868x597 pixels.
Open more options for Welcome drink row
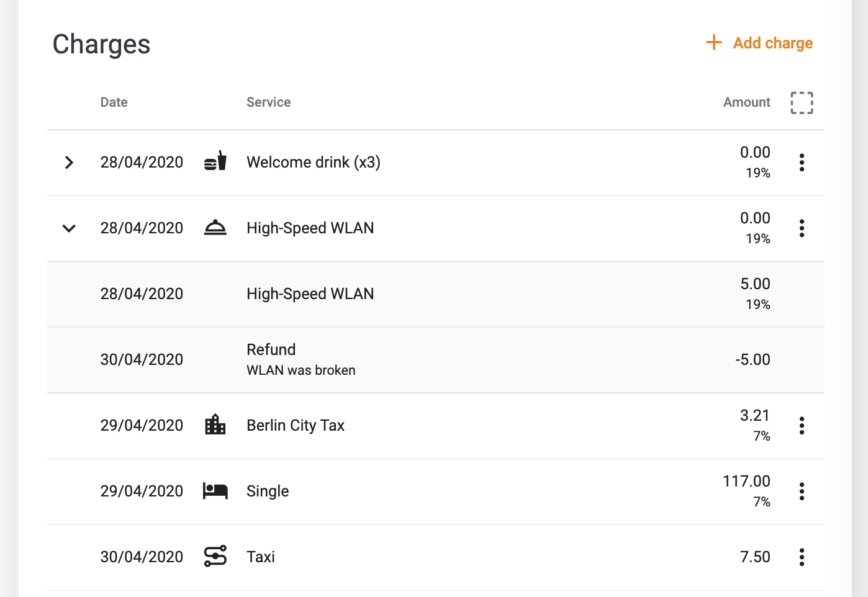pos(802,163)
